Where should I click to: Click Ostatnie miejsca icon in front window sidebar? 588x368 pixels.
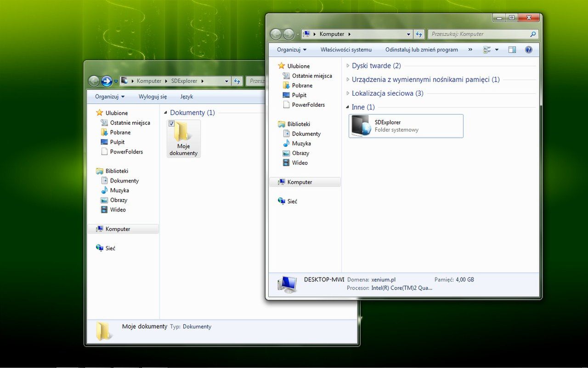tap(286, 76)
